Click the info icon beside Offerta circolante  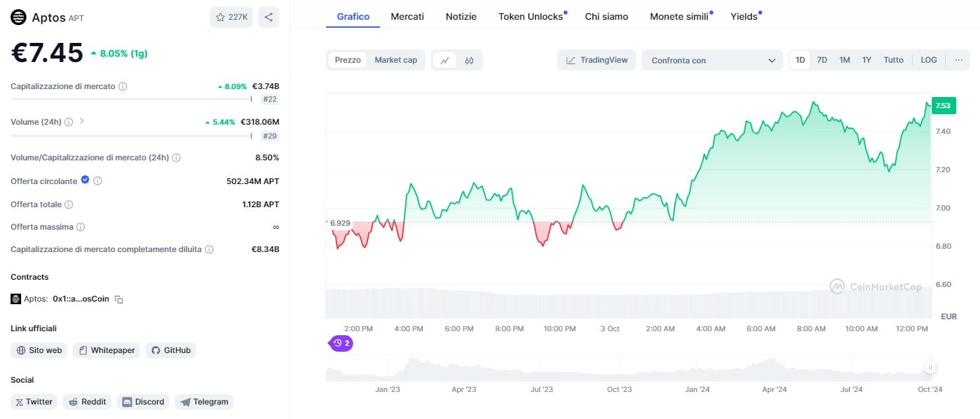coord(98,181)
